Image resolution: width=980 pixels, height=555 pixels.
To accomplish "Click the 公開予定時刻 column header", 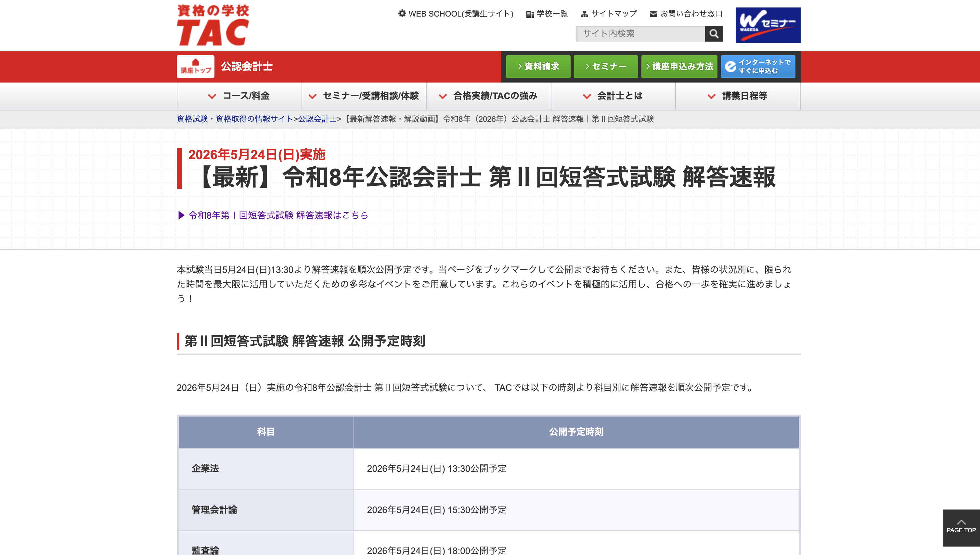I will point(576,432).
